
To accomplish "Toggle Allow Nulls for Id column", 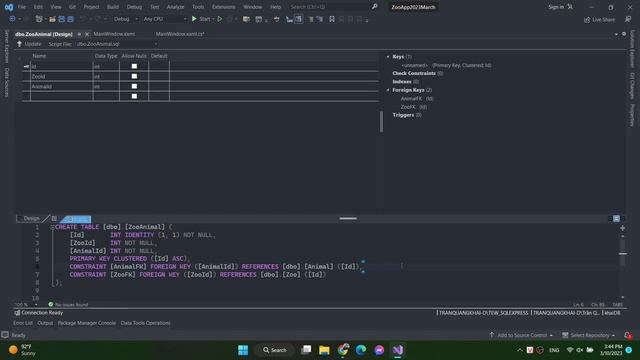I will pyautogui.click(x=134, y=66).
